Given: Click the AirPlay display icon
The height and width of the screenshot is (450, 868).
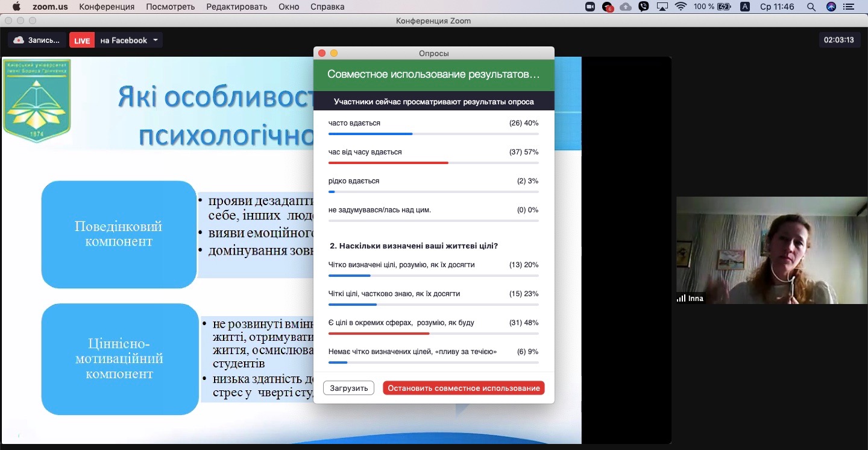Looking at the screenshot, I should pyautogui.click(x=662, y=7).
